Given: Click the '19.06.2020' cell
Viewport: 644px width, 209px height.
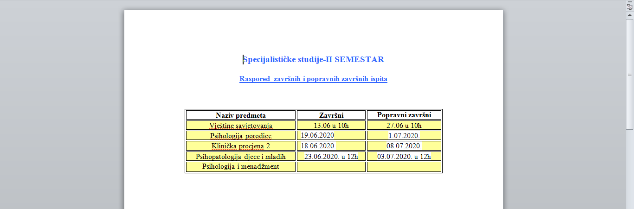Looking at the screenshot, I should pyautogui.click(x=331, y=135).
